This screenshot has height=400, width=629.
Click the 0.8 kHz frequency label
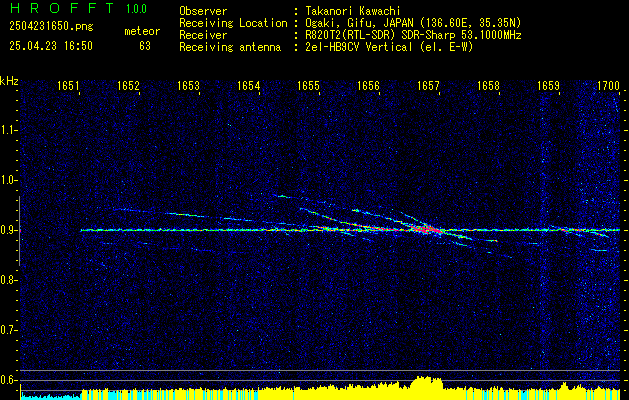click(x=8, y=280)
